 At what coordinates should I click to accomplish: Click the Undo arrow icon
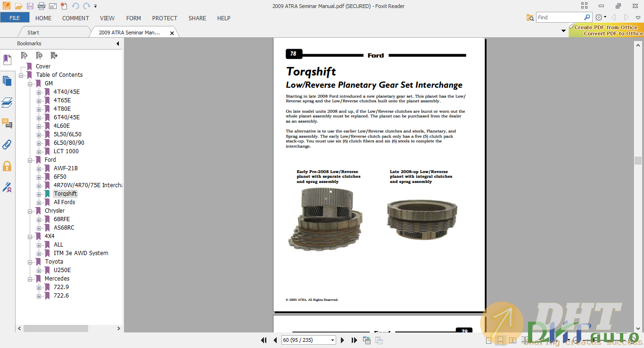[x=75, y=6]
